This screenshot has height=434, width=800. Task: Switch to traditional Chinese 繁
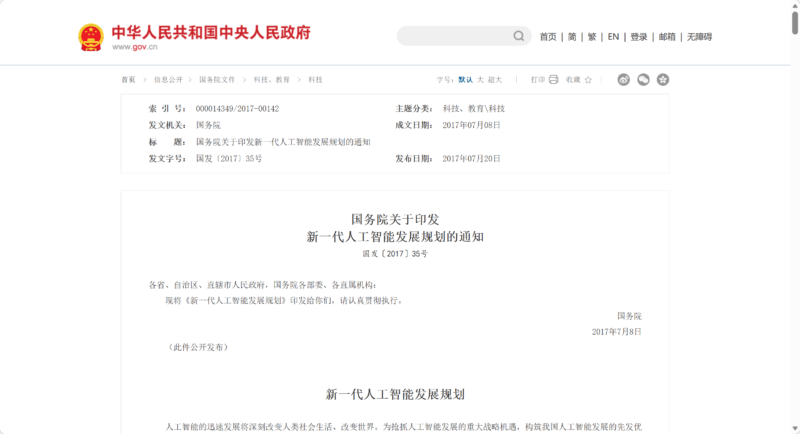[592, 37]
